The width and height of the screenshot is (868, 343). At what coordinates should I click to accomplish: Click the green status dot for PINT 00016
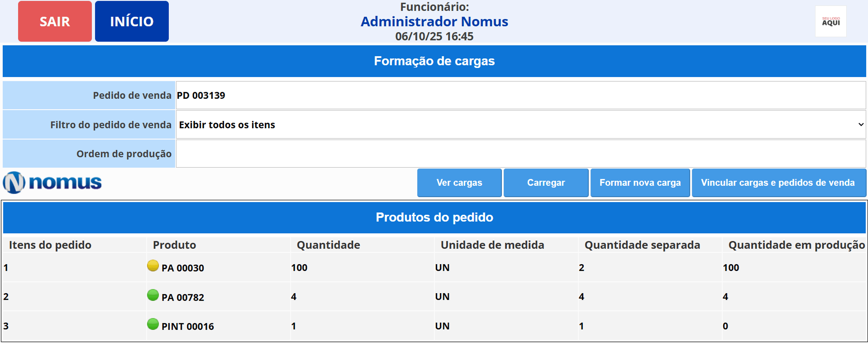(153, 324)
